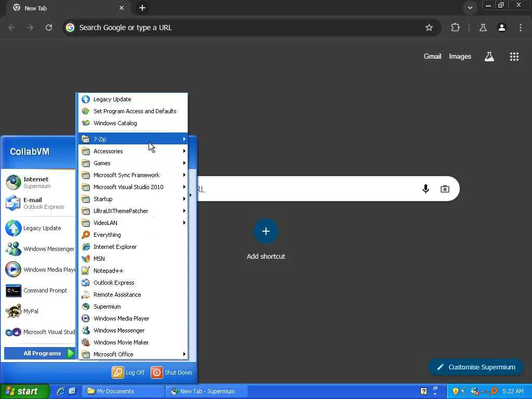Click the All Programs button
This screenshot has height=399, width=532.
(x=39, y=353)
